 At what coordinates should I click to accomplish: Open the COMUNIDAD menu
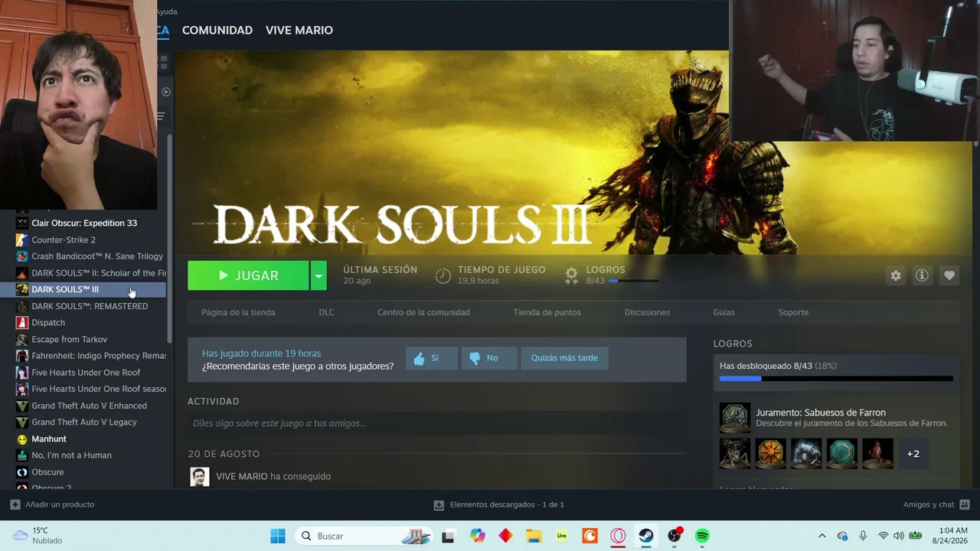coord(217,31)
